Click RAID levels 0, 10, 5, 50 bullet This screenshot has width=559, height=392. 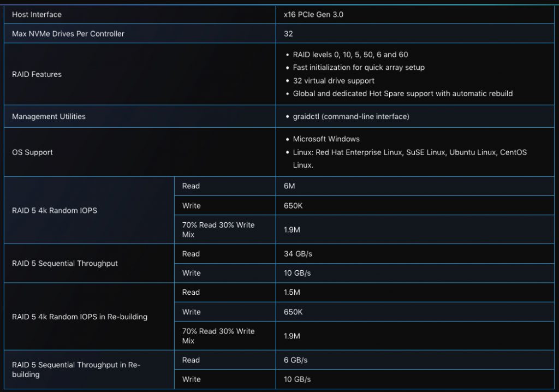coord(350,55)
